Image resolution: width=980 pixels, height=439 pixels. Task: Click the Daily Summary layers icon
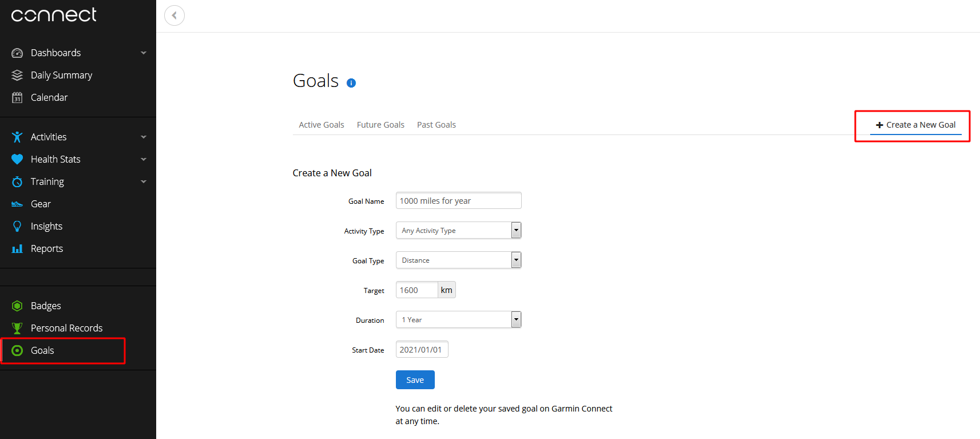[x=17, y=75]
